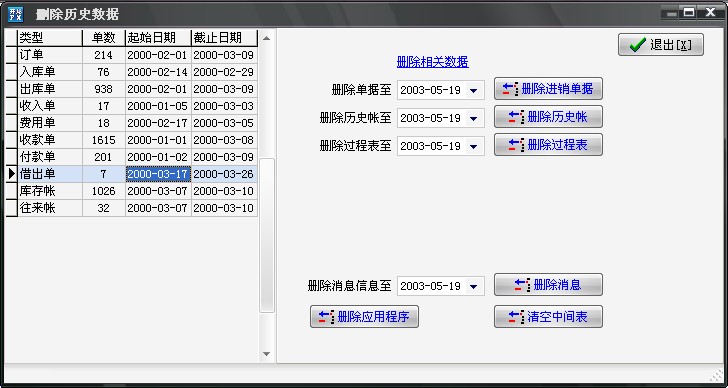728x388 pixels.
Task: Click start date 2000-02-14 in 入库单 row
Action: pyautogui.click(x=158, y=72)
